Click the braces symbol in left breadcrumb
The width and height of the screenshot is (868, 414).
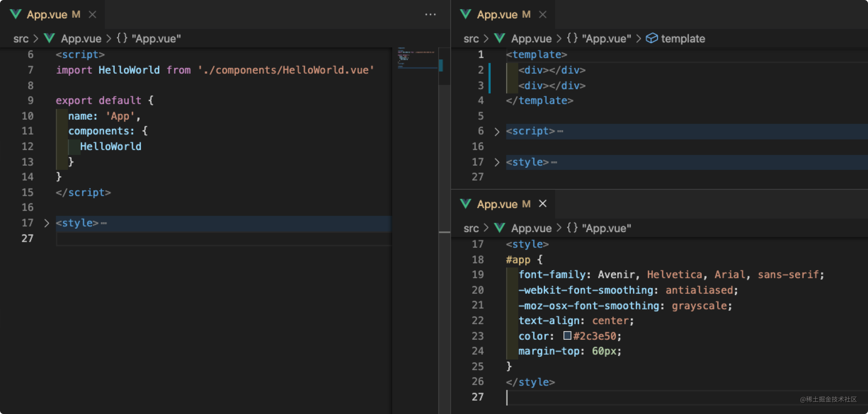point(122,38)
